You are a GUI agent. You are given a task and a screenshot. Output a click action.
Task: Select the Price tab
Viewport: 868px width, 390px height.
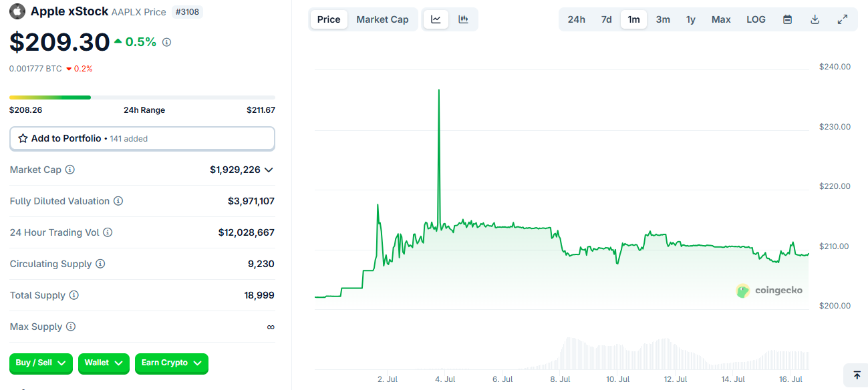pyautogui.click(x=329, y=19)
